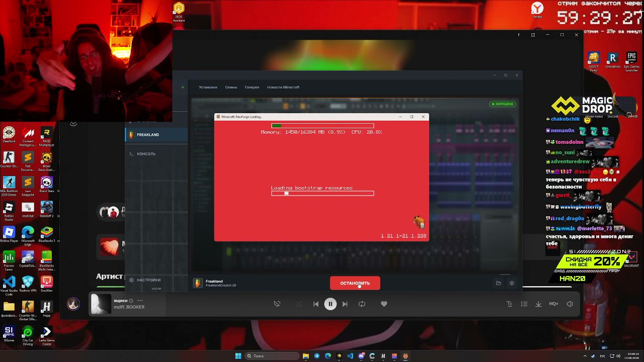Viewport: 644px width, 362px height.
Task: Click the track title ящики
Action: pyautogui.click(x=120, y=301)
